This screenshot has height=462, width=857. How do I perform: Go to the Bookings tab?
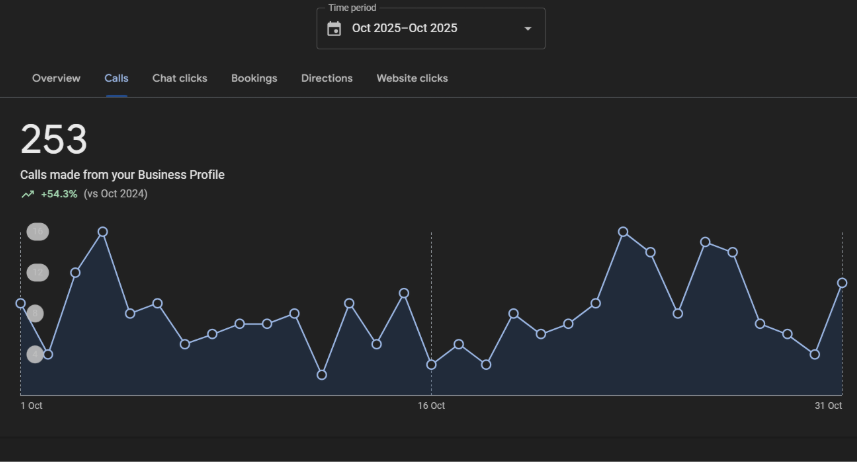pos(254,78)
